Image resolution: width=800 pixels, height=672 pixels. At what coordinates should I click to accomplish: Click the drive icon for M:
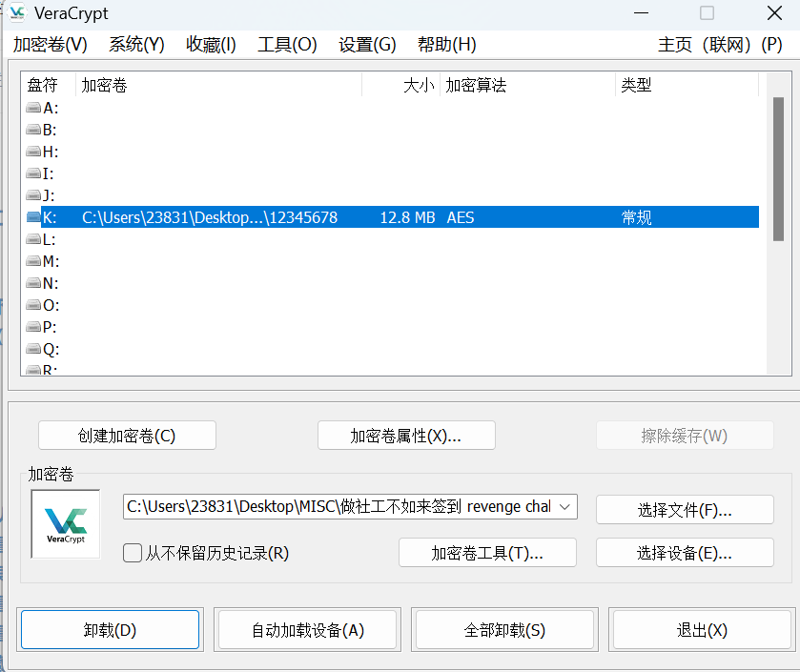tap(33, 261)
